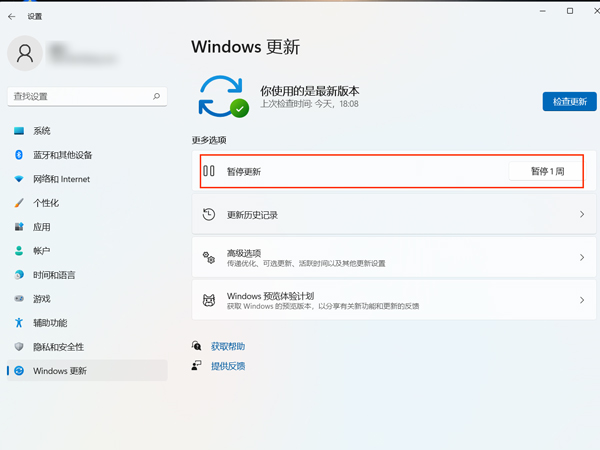Image resolution: width=600 pixels, height=450 pixels.
Task: Click the back arrow in Settings
Action: point(11,16)
